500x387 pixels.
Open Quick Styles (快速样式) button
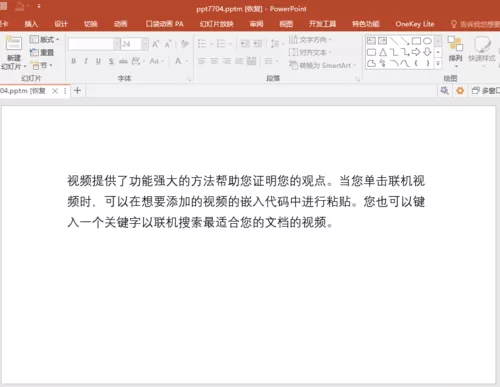(x=482, y=51)
